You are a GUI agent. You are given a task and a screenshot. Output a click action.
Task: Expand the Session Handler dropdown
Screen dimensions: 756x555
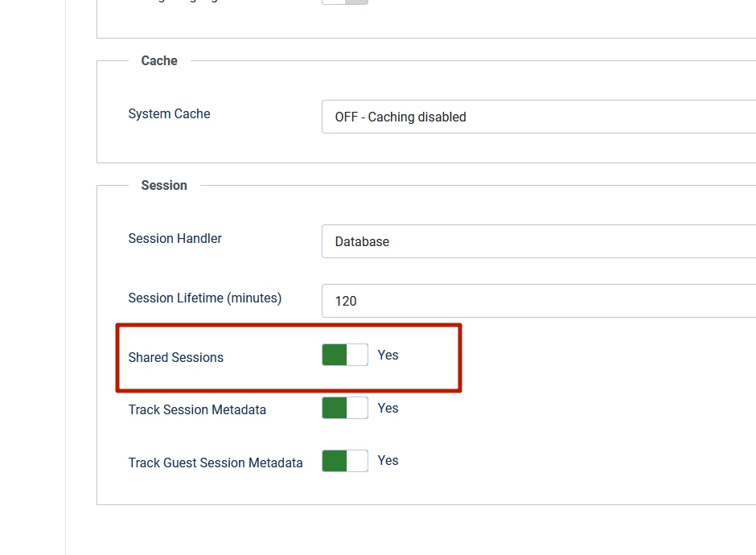point(537,241)
